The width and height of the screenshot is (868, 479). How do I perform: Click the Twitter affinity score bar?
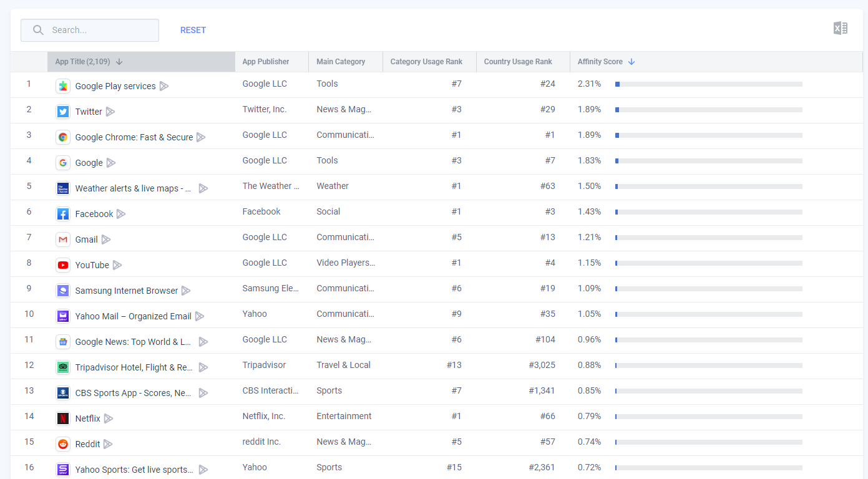tap(709, 110)
